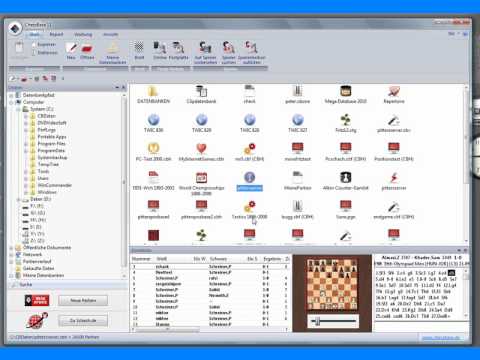Click the notation panel scrollbar
Screen dimensions: 480x360
[x=466, y=293]
